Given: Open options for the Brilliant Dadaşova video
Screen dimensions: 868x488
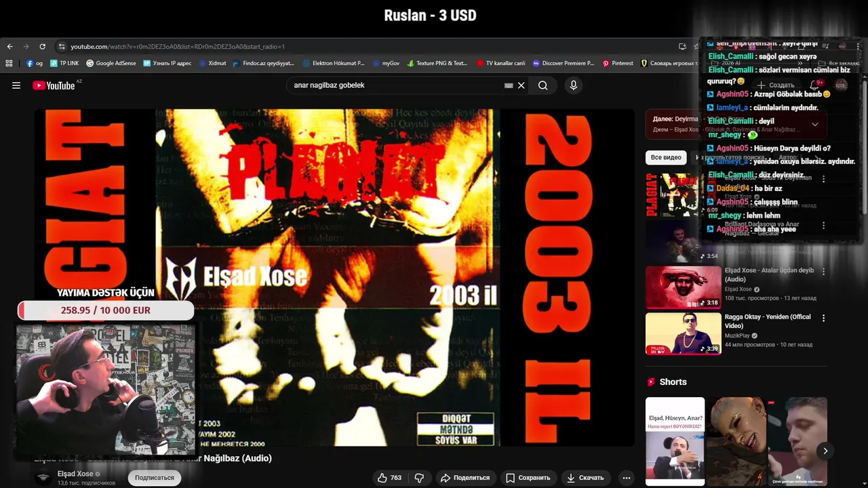Looking at the screenshot, I should coord(823,225).
